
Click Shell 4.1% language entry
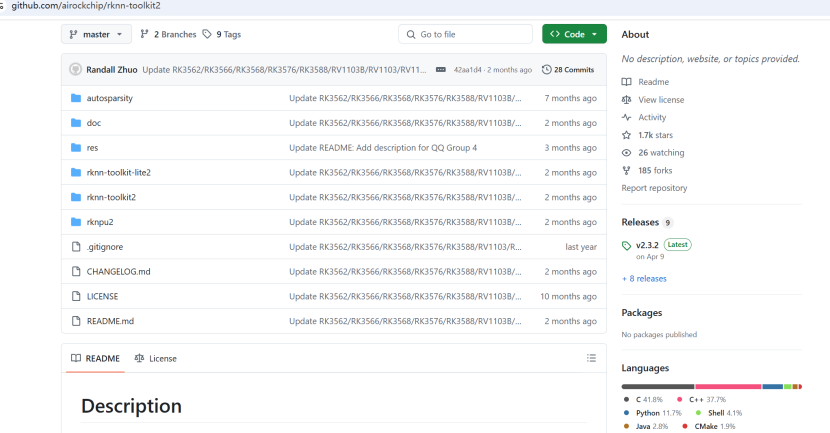719,413
